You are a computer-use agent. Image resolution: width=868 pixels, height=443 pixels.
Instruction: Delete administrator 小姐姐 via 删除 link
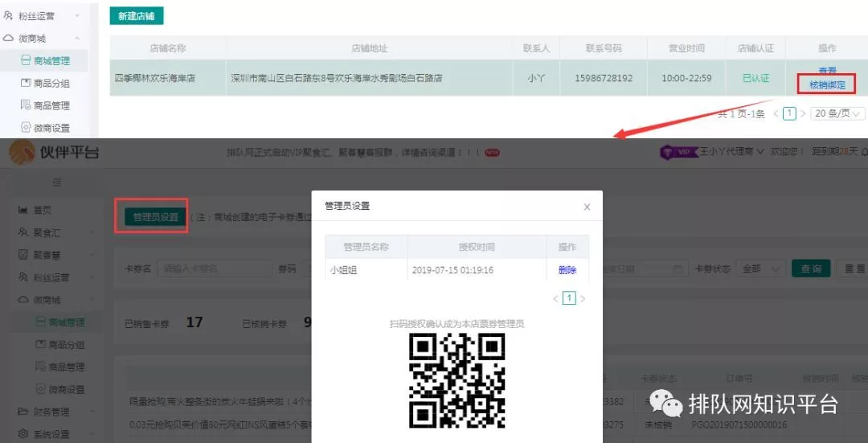(567, 270)
